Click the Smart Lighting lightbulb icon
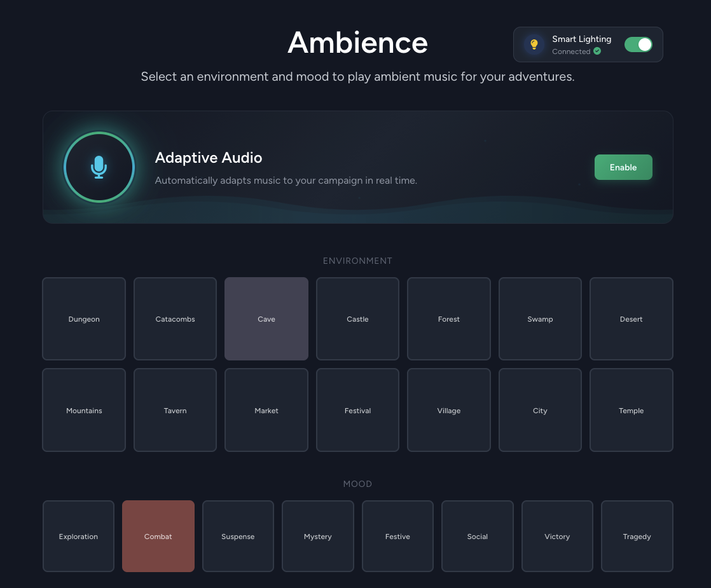Viewport: 711px width, 588px height. point(534,44)
